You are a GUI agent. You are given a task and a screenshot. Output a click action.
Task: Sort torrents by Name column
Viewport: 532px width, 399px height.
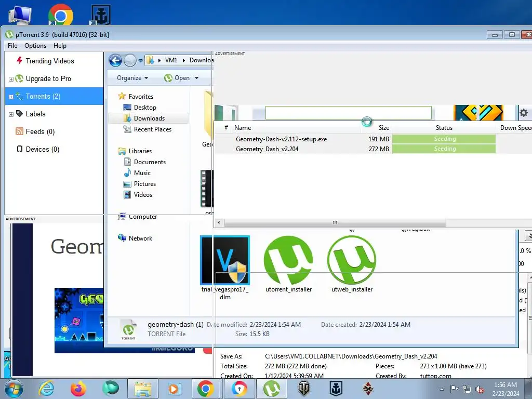pos(243,128)
